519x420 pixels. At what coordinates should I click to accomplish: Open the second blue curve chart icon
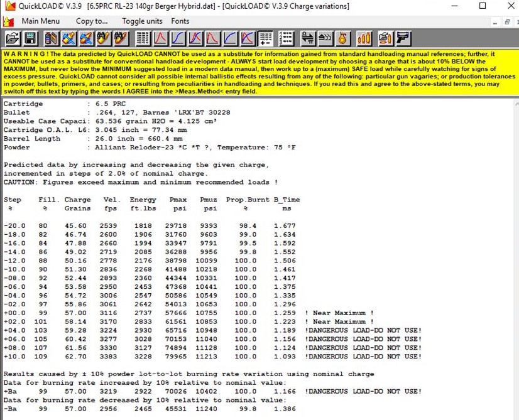tap(230, 38)
